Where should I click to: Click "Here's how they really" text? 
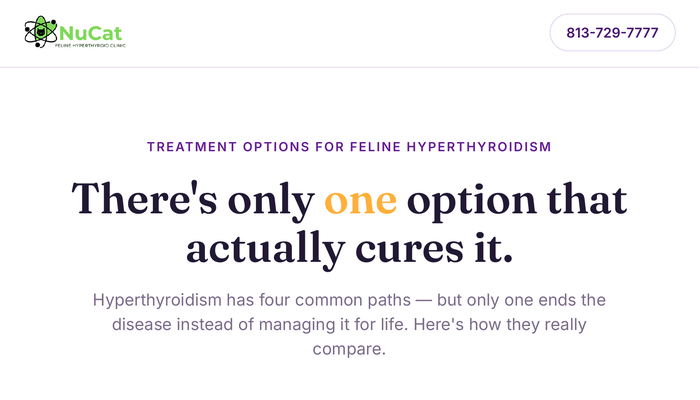500,324
